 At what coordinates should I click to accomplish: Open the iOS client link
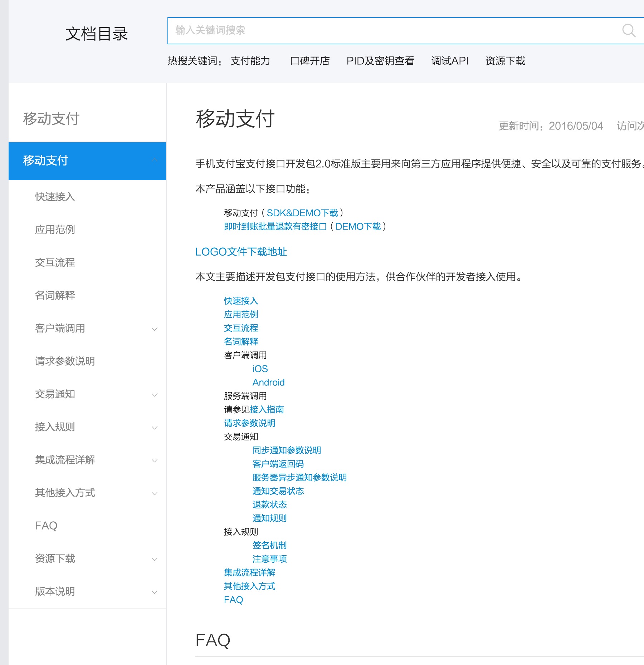[260, 369]
